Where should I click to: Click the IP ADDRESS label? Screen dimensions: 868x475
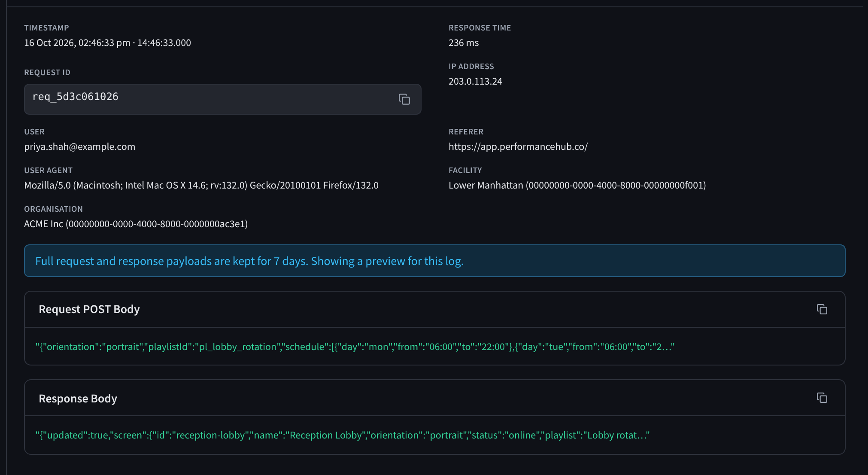coord(471,66)
